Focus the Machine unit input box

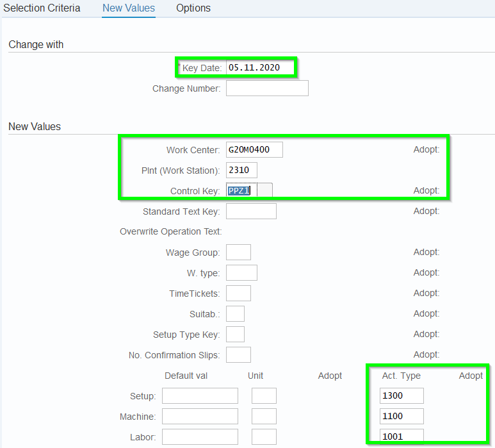264,416
